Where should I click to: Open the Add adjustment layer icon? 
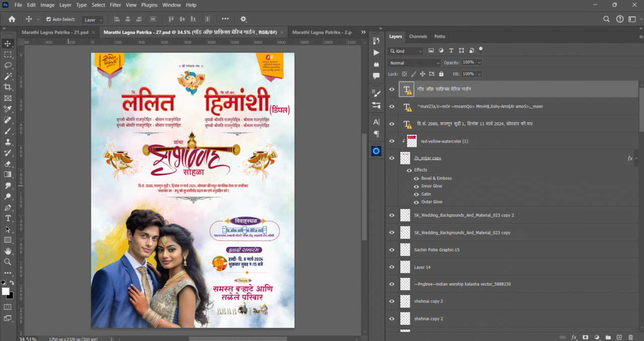[x=597, y=337]
